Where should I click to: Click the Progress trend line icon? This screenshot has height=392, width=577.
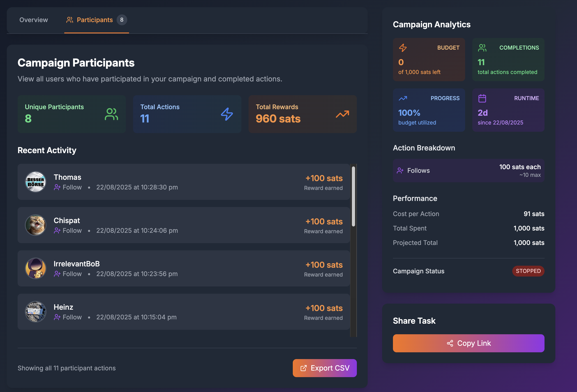pyautogui.click(x=403, y=98)
